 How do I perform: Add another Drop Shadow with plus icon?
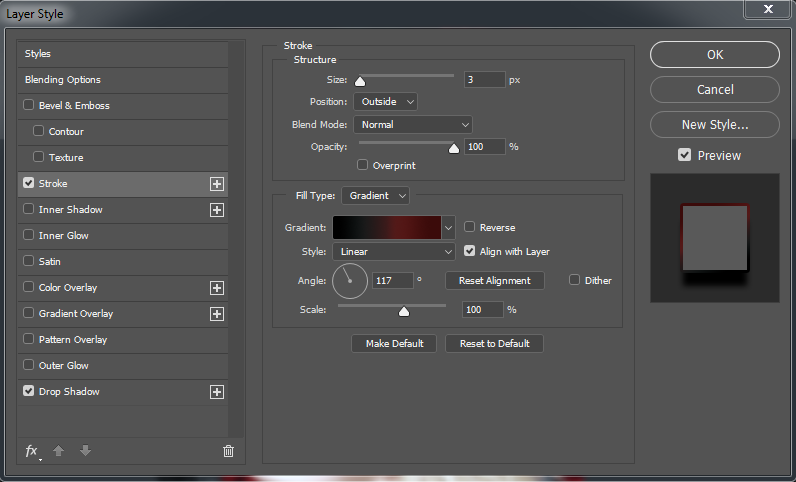[x=217, y=392]
